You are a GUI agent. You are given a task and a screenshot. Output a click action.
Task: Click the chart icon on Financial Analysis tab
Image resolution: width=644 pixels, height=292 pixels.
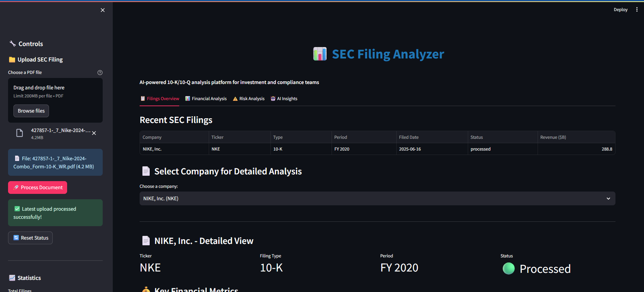(188, 99)
